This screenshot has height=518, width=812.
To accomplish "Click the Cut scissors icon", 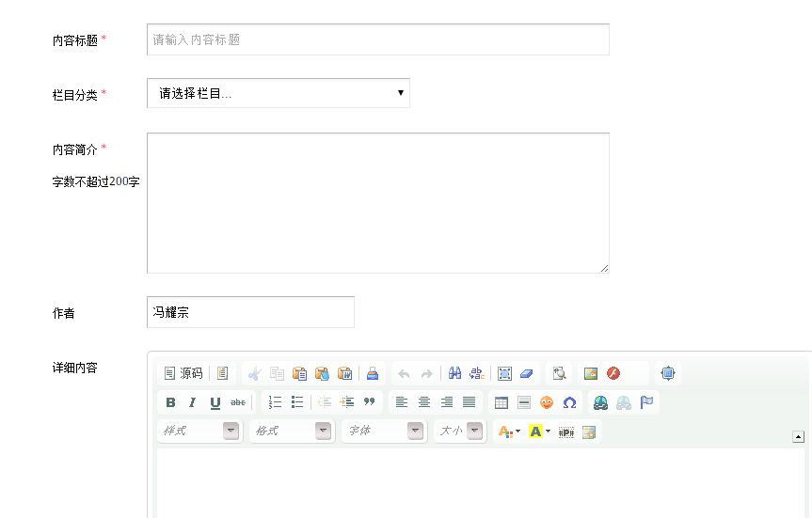I will coord(254,373).
